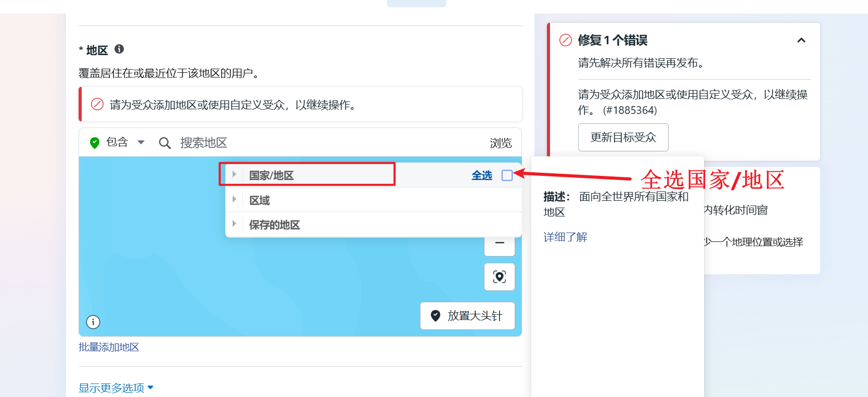Open the 批量添加地区 link
This screenshot has width=868, height=397.
tap(109, 347)
